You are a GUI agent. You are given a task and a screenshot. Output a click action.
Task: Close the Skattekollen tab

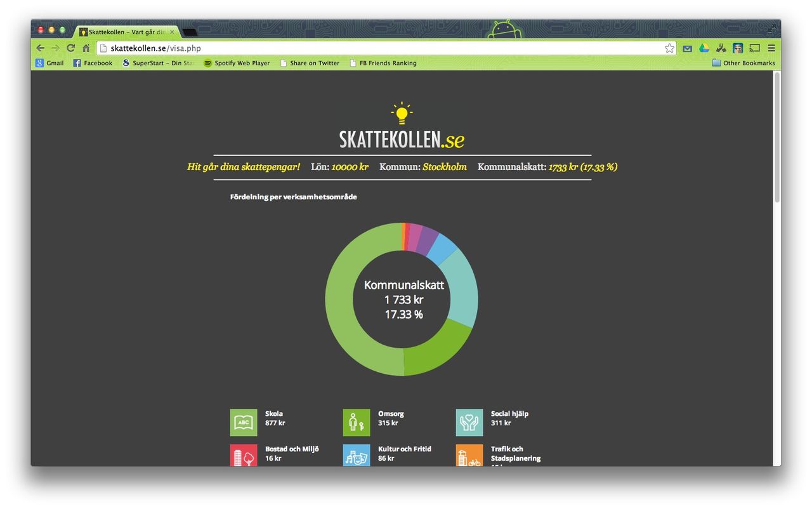click(171, 32)
